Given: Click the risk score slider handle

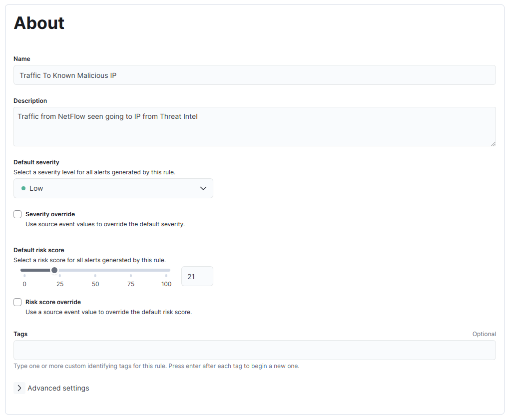Looking at the screenshot, I should pos(54,270).
